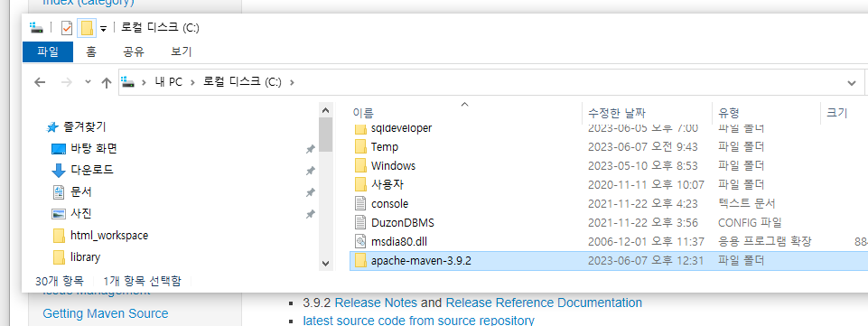The image size is (868, 326).
Task: Open the 공유 ribbon tab
Action: pos(134,52)
